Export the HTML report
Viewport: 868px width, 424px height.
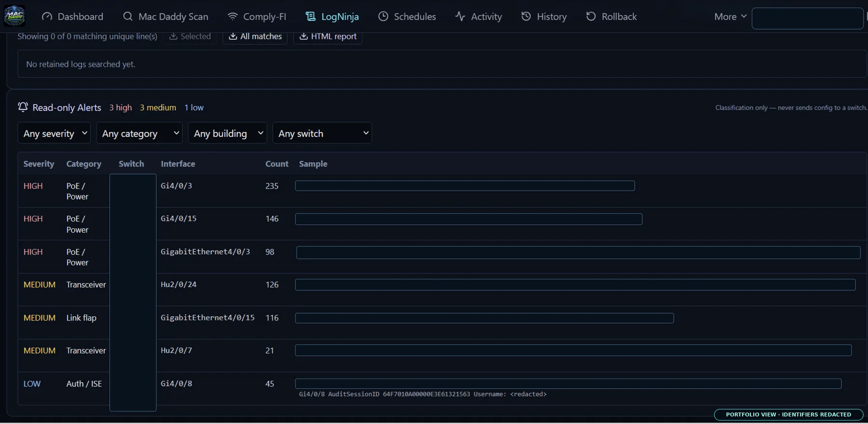328,36
